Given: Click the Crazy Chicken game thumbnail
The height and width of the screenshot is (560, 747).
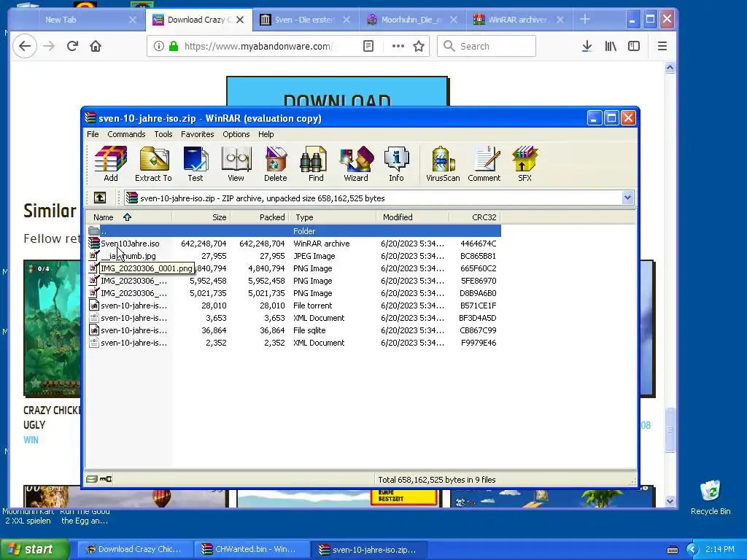Looking at the screenshot, I should point(52,329).
